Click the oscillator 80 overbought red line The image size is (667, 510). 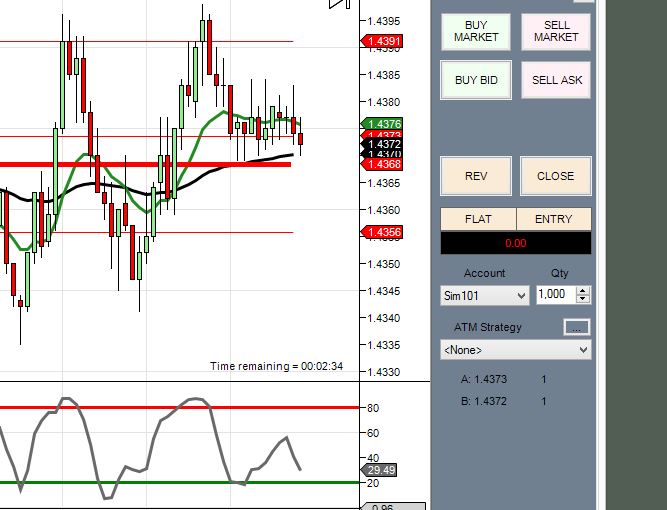(179, 407)
